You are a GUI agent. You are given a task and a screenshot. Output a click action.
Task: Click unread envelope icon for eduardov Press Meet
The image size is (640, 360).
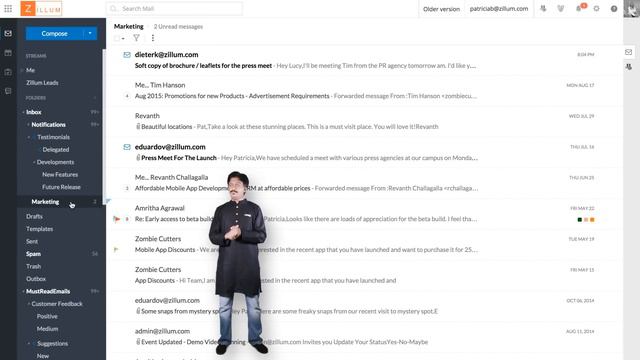(127, 147)
